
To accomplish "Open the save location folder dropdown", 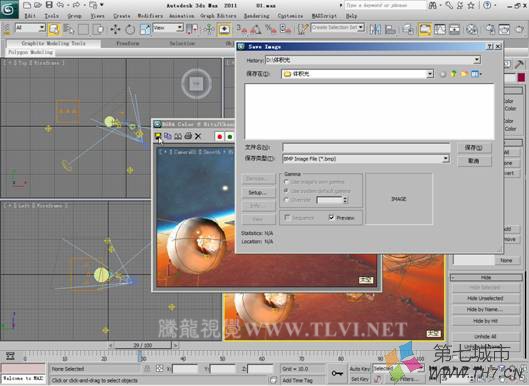I will (430, 74).
